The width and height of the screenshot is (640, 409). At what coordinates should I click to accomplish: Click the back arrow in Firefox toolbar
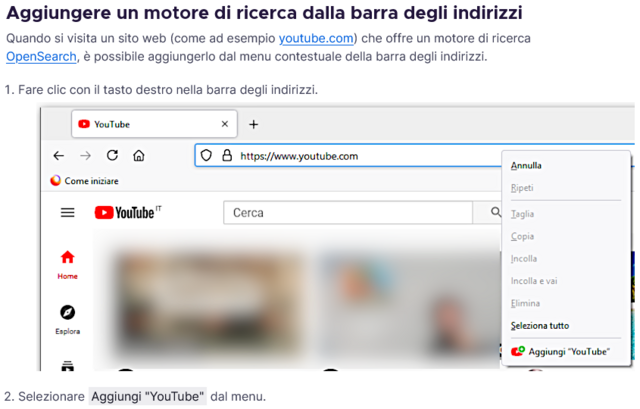click(x=59, y=156)
